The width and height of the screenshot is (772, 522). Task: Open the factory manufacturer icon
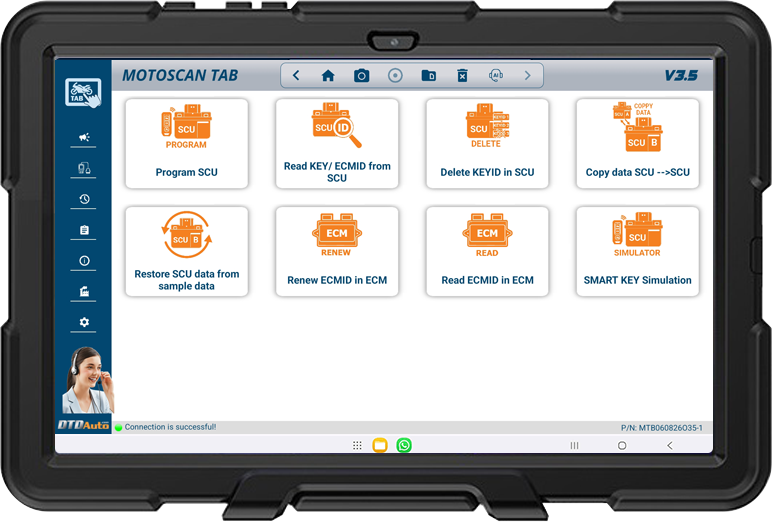tap(84, 291)
